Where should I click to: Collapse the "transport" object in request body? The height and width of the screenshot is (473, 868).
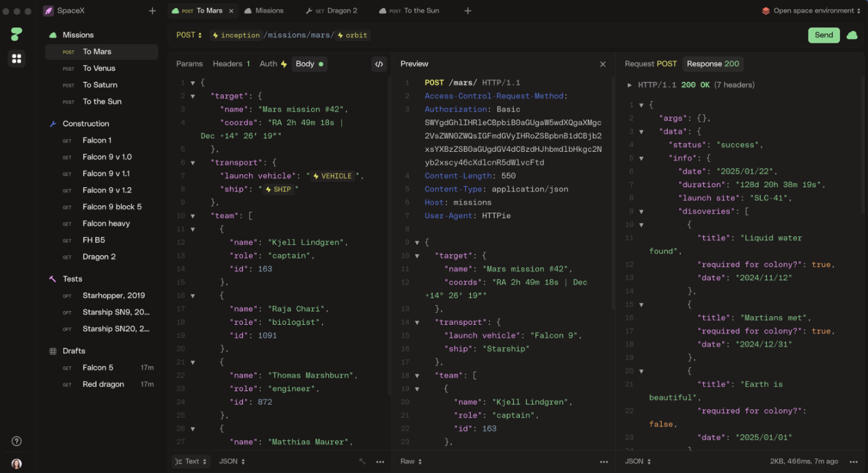click(193, 163)
